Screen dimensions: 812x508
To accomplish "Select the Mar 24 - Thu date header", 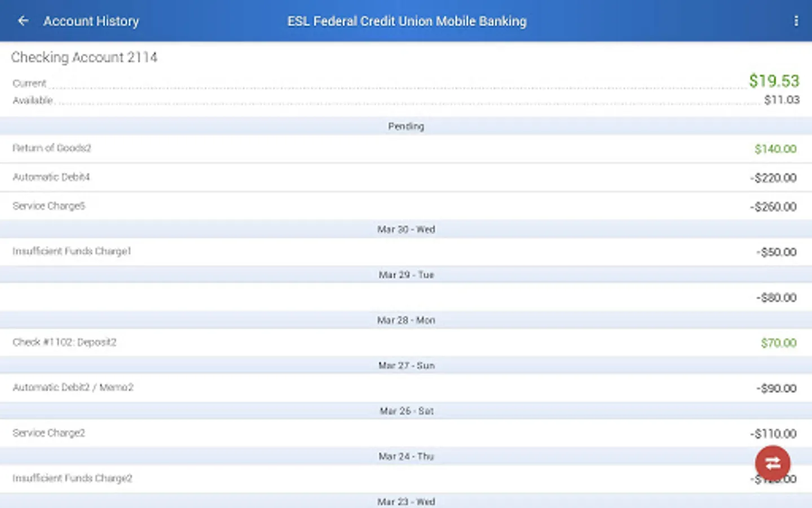I will 406,456.
